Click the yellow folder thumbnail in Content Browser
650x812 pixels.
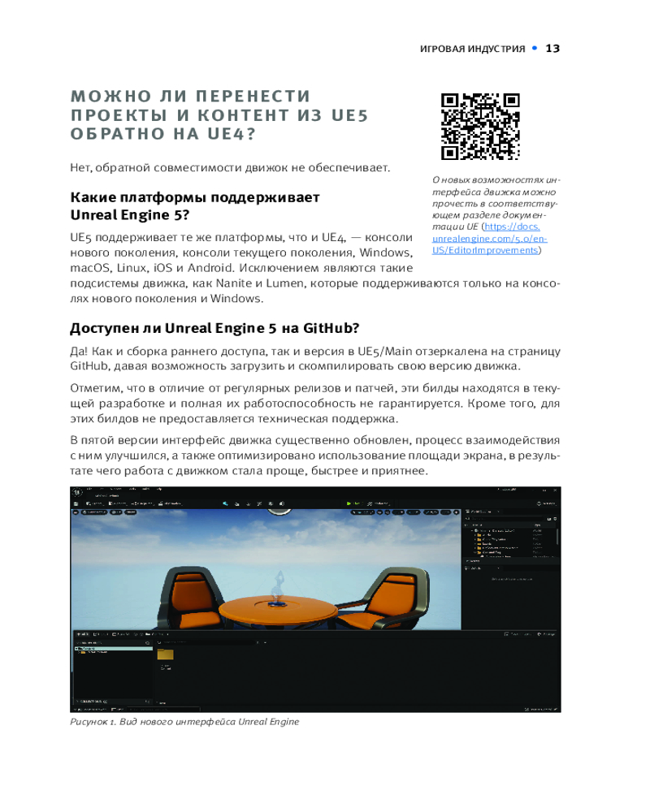(165, 654)
